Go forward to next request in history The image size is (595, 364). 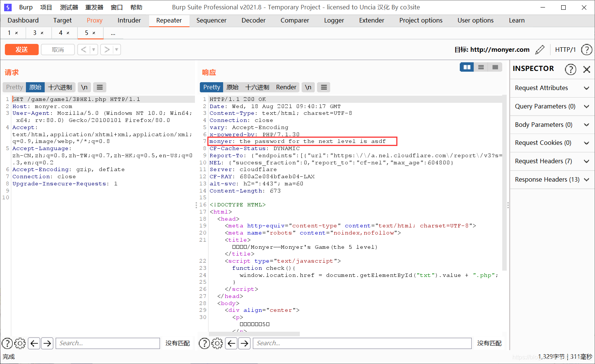tap(107, 50)
